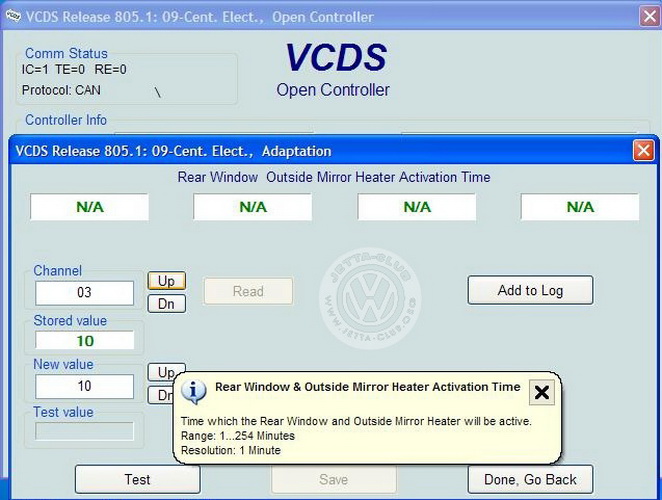
Task: Click the New value input field
Action: pos(85,386)
